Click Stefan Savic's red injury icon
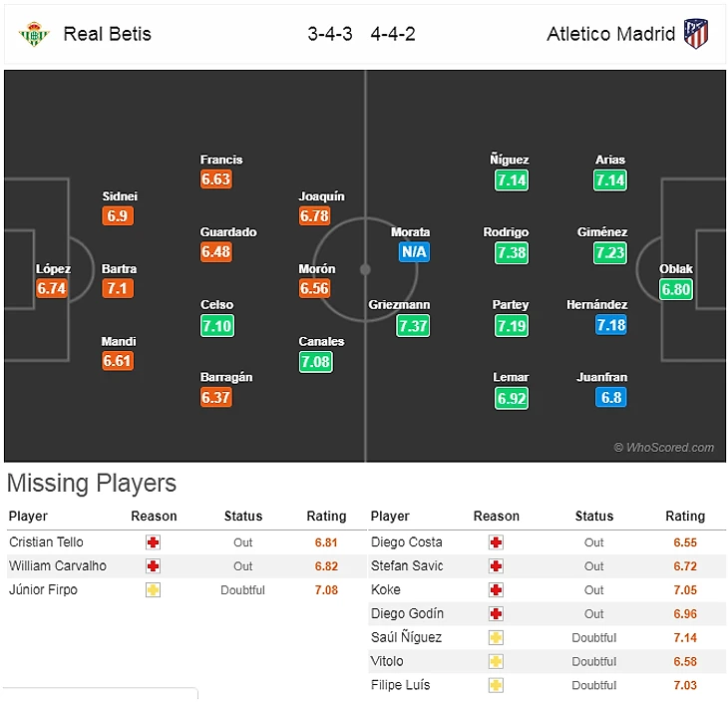The width and height of the screenshot is (728, 707). [496, 566]
